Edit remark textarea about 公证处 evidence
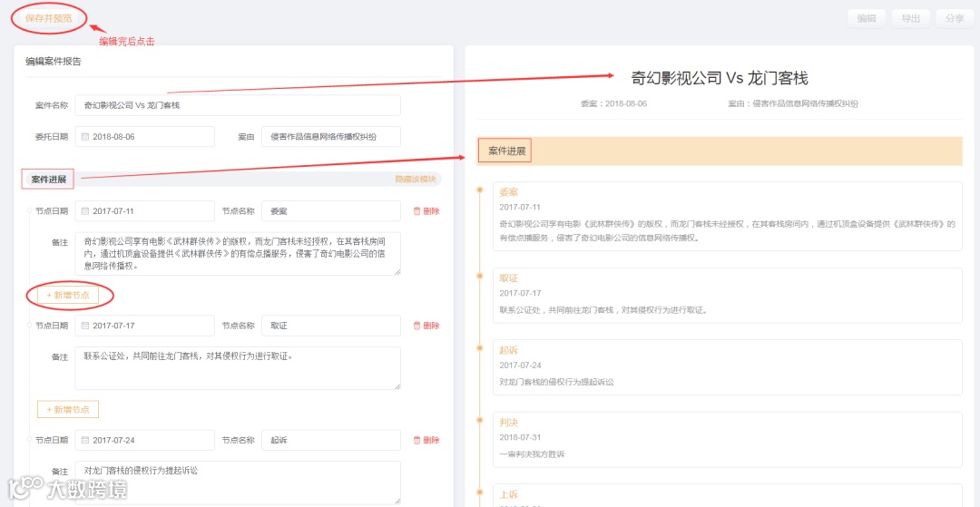Image resolution: width=980 pixels, height=507 pixels. (238, 368)
